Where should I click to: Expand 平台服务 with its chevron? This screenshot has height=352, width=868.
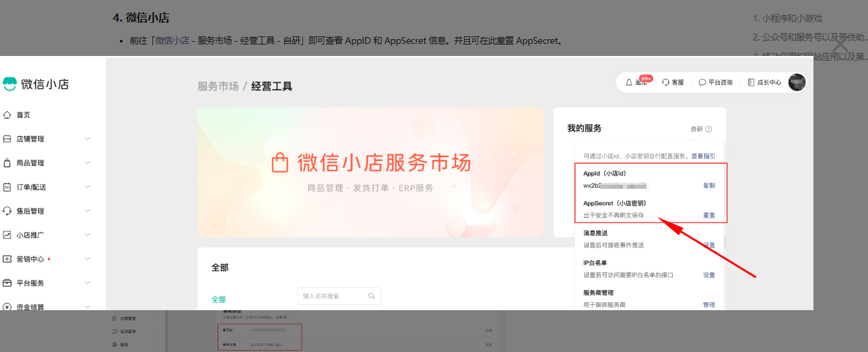point(87,283)
